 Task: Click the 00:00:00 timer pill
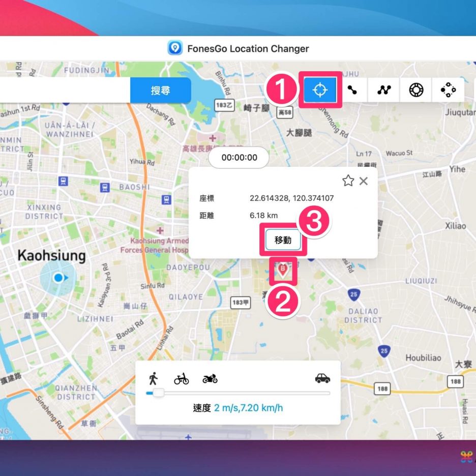point(239,158)
